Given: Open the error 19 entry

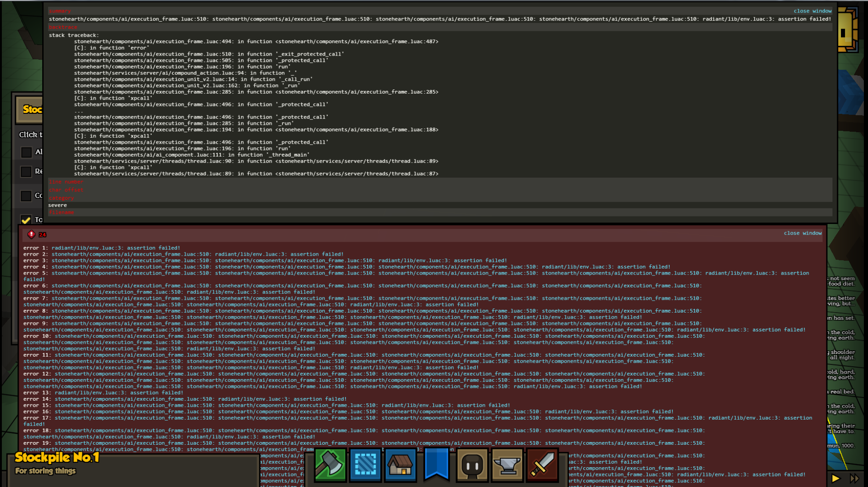Looking at the screenshot, I should coord(364,446).
